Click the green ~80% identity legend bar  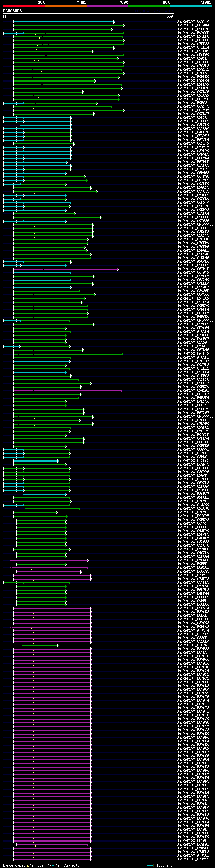coord(149,6)
